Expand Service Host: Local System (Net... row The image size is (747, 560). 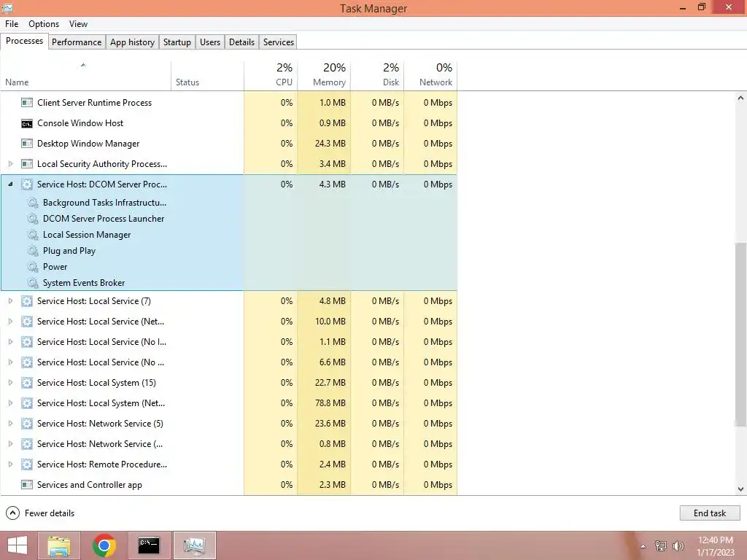click(x=10, y=403)
